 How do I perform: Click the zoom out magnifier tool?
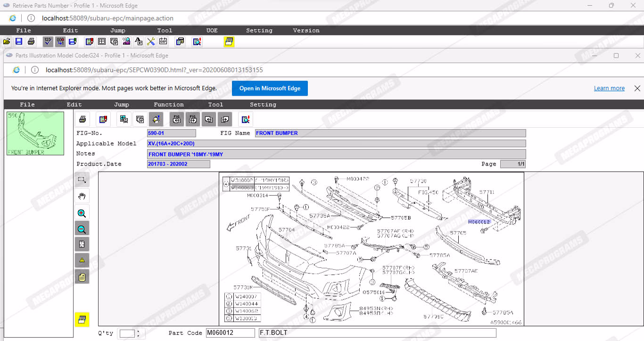click(82, 229)
